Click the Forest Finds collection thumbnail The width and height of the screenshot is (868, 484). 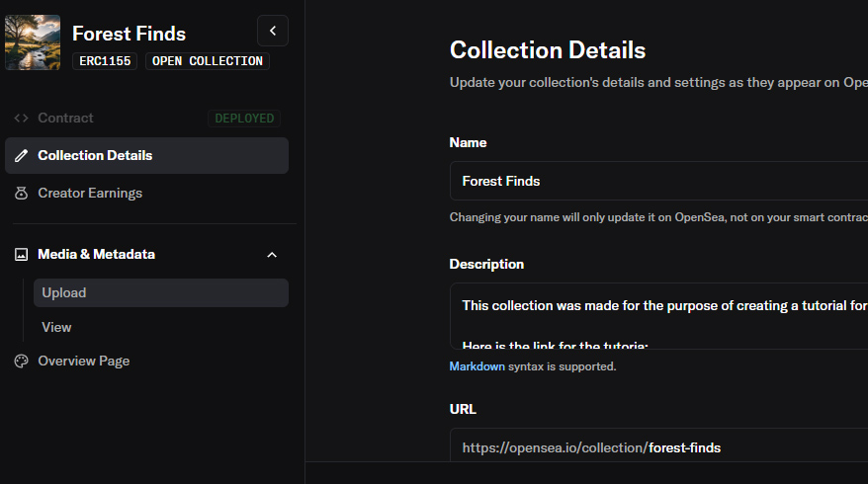tap(33, 42)
